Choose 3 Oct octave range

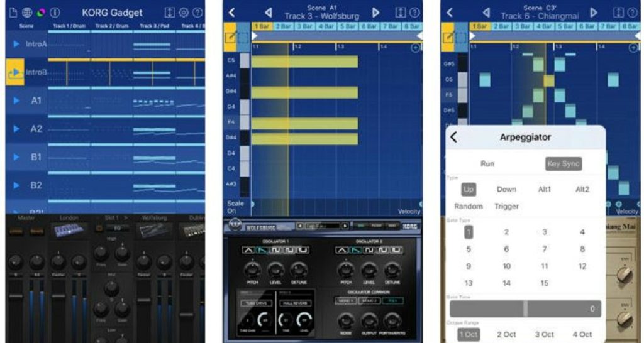coord(545,334)
